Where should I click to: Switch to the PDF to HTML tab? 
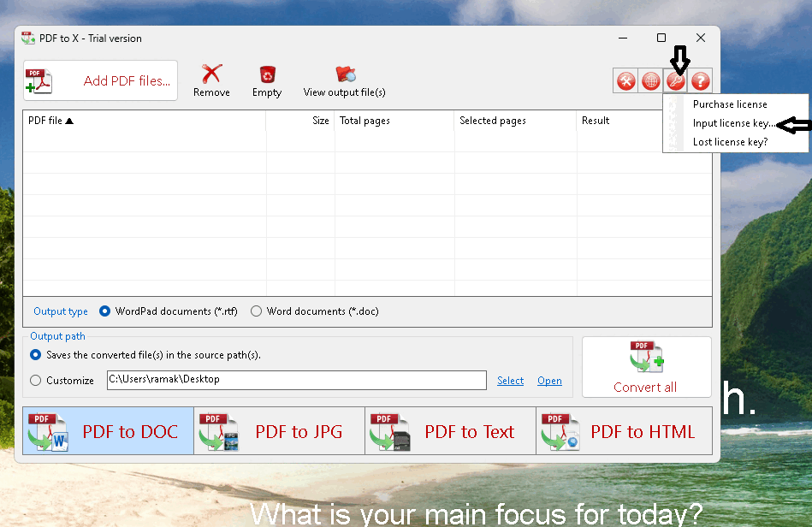pyautogui.click(x=622, y=432)
